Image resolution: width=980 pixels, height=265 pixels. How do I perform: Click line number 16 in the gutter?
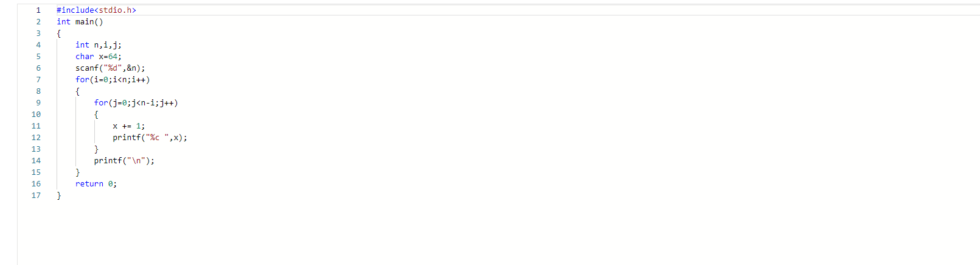click(36, 184)
